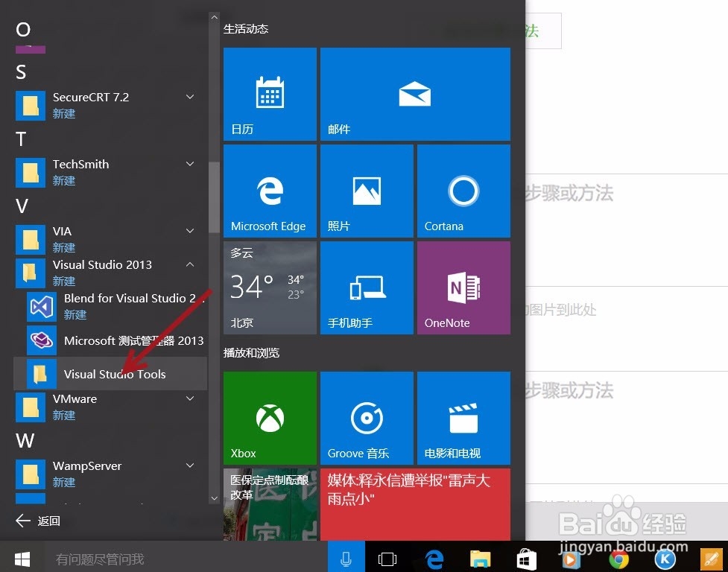Launch the Microsoft Edge tile
Screen dimensions: 728x572
[270, 191]
